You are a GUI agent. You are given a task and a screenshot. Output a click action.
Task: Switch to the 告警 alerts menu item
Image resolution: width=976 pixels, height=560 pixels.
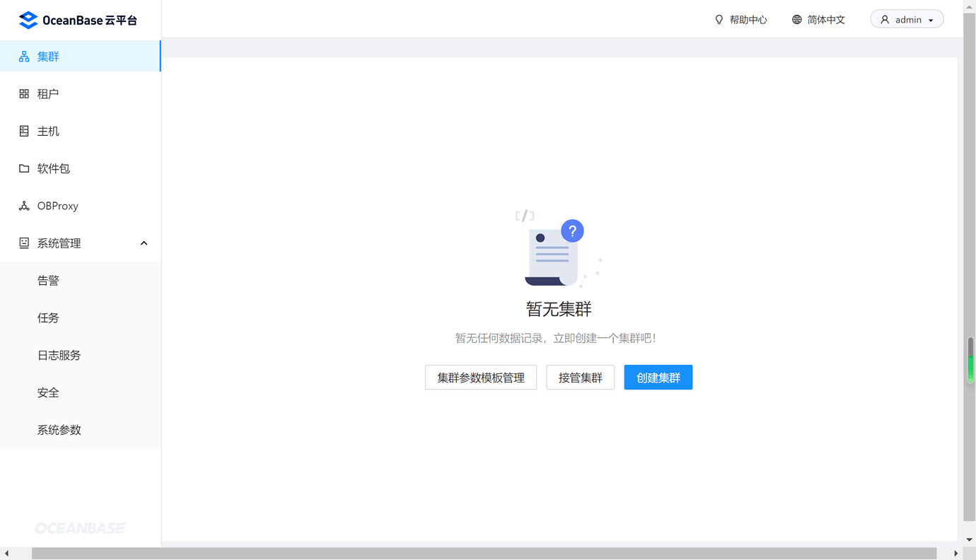click(48, 280)
